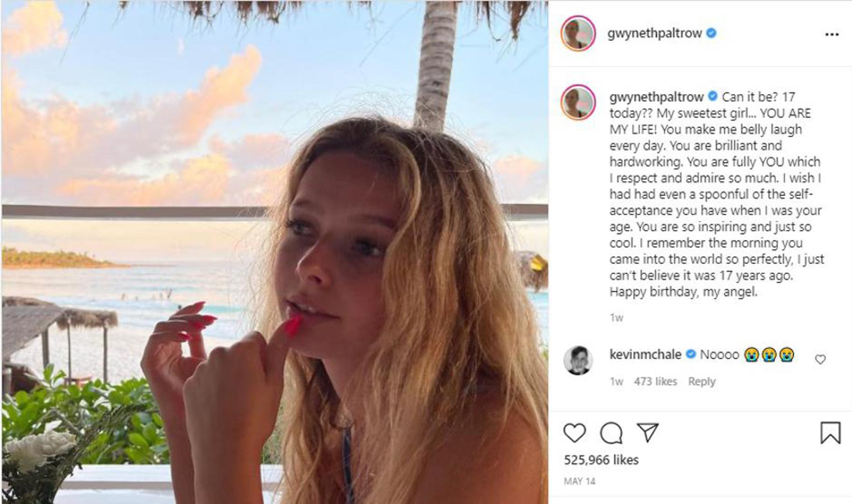Open header profile picture of gwynethpaltrow
This screenshot has height=504, width=852.
coord(578,34)
